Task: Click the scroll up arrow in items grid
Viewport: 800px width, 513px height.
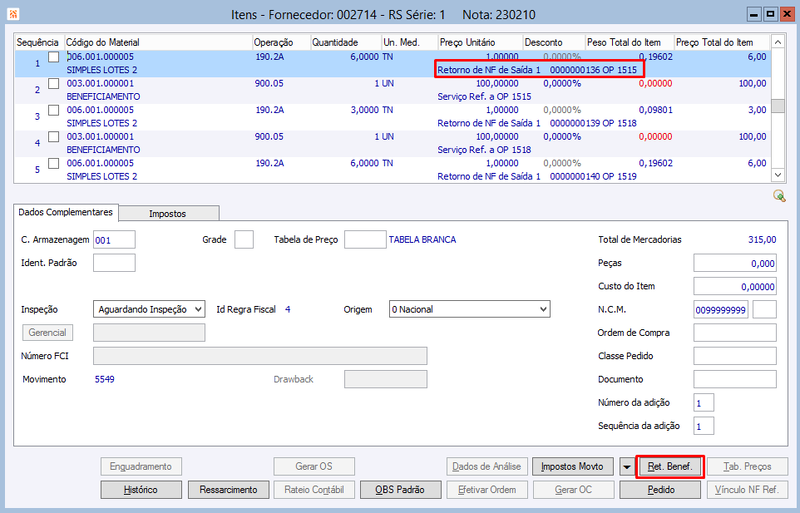Action: point(778,42)
